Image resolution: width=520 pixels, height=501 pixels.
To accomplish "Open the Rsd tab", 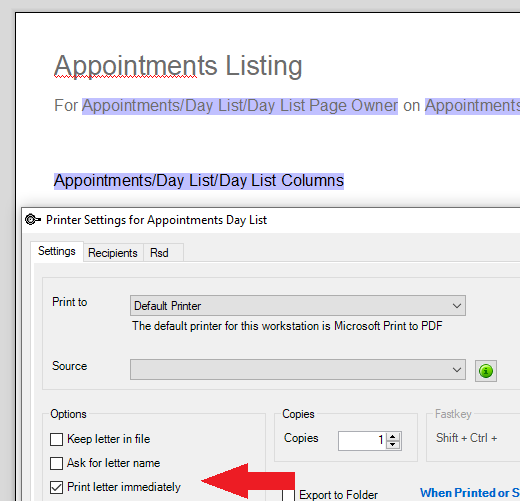I will (159, 253).
